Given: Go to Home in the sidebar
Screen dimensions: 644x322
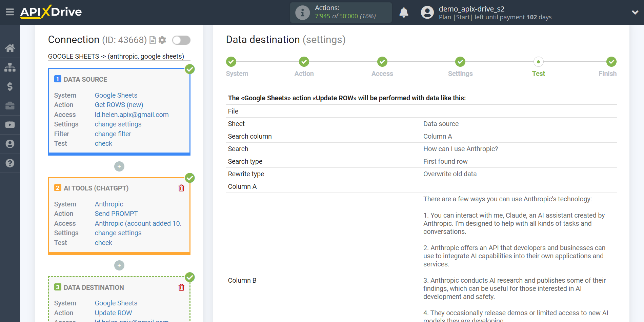Looking at the screenshot, I should (10, 48).
